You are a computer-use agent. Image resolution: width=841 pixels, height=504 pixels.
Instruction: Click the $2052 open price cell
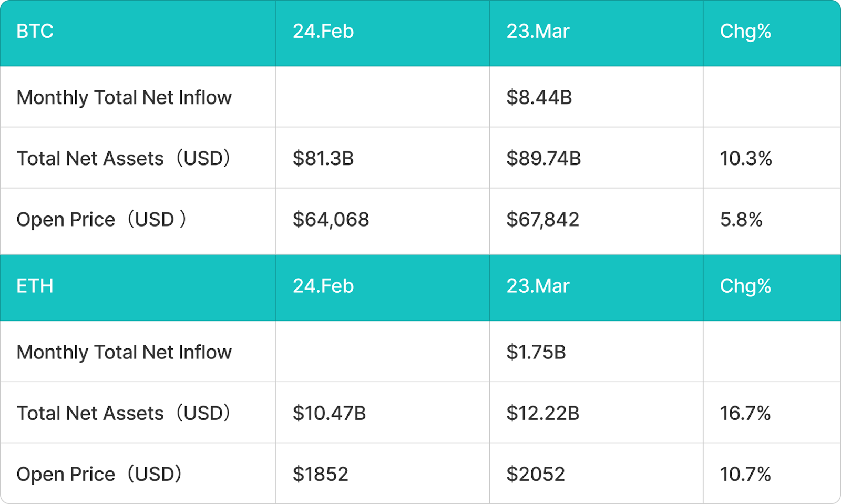(x=535, y=475)
